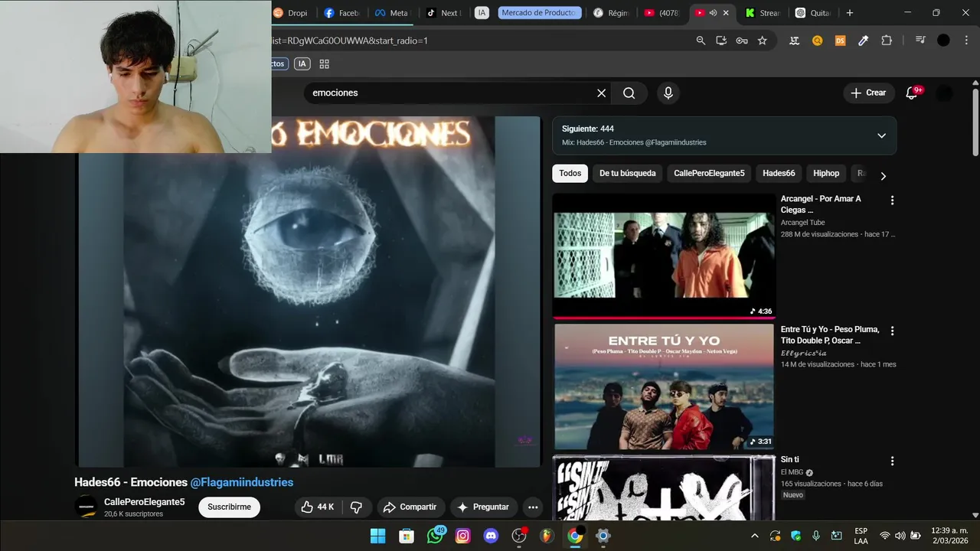Select the De tu búsqueda filter chip
The height and width of the screenshot is (551, 980).
tap(627, 174)
